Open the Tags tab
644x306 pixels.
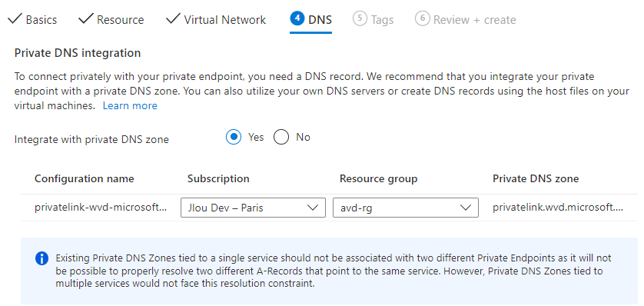tap(373, 20)
